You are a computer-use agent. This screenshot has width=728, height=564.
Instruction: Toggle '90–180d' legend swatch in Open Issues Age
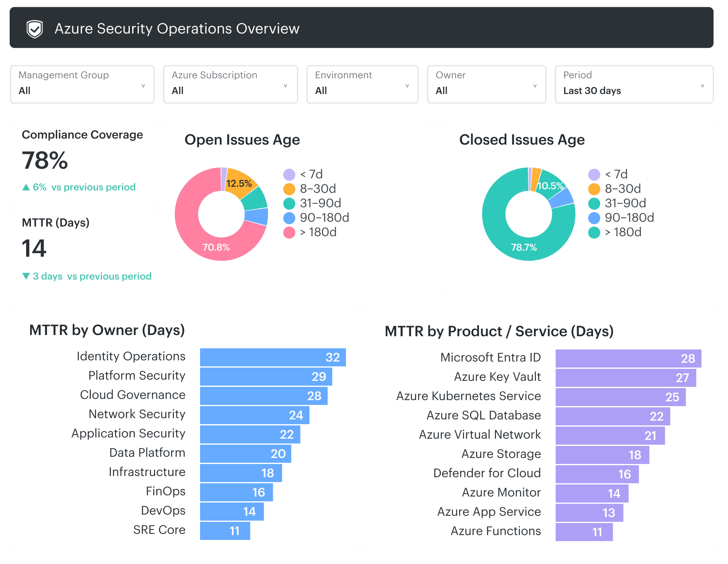[289, 218]
